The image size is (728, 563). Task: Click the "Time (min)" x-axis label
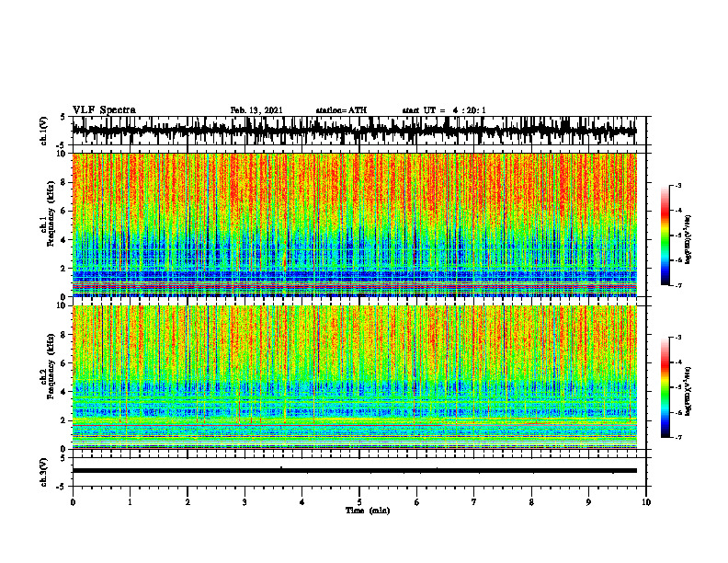pyautogui.click(x=368, y=511)
